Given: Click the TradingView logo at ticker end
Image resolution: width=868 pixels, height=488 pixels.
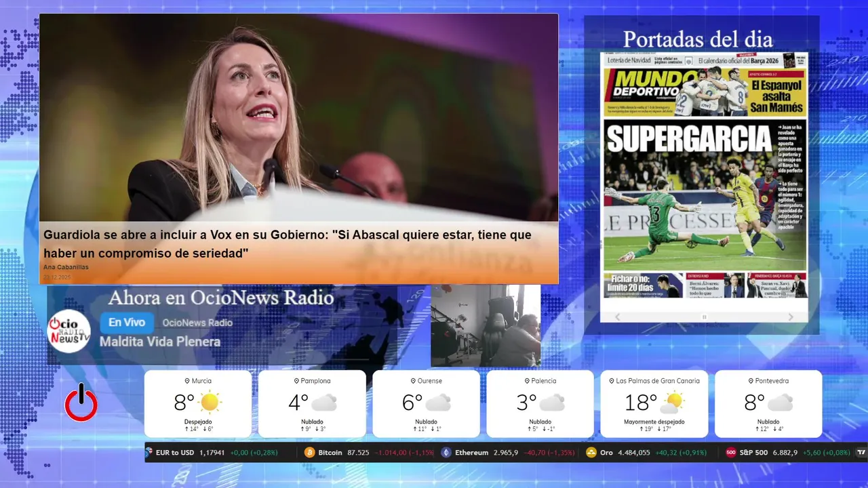Looking at the screenshot, I should (x=862, y=452).
